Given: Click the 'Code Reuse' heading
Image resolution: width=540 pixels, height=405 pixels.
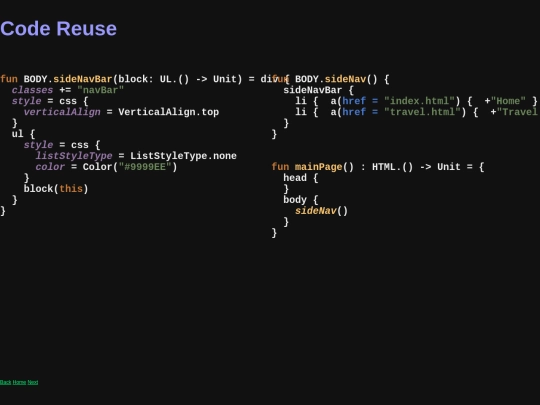Looking at the screenshot, I should pyautogui.click(x=59, y=29).
